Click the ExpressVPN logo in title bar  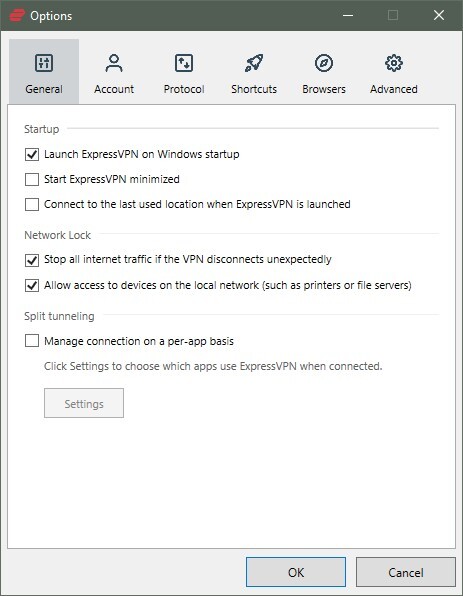pyautogui.click(x=17, y=16)
